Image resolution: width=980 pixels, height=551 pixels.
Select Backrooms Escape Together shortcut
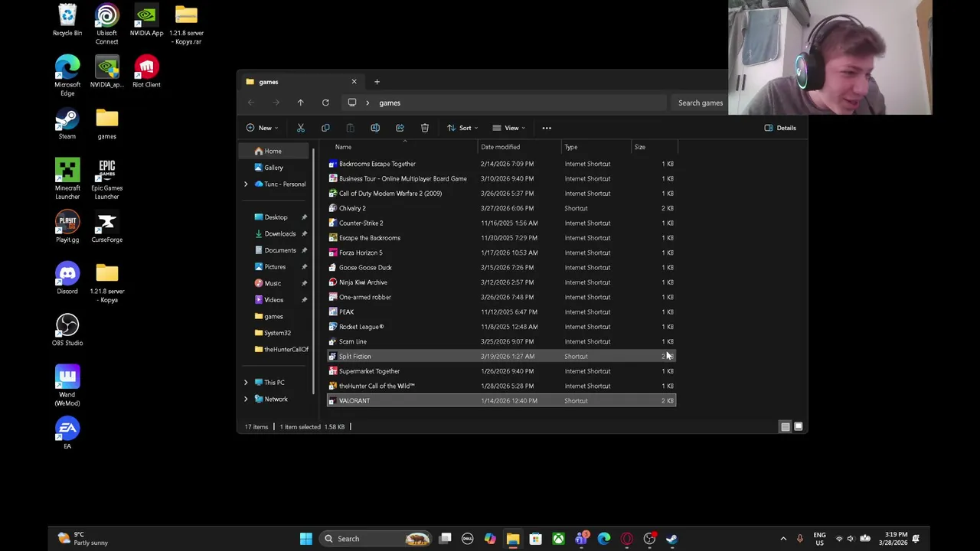point(501,164)
